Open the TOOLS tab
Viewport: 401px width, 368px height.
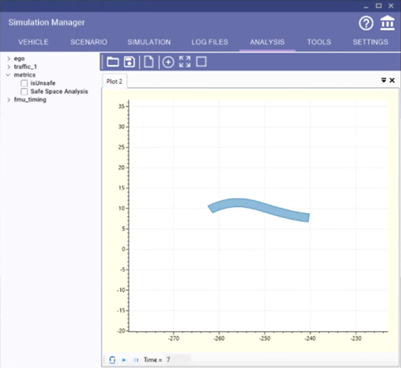319,42
